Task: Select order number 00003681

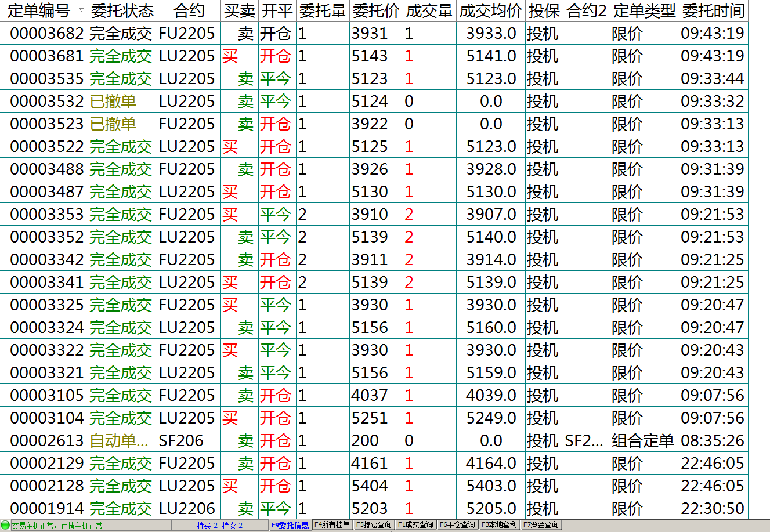Action: pos(47,56)
